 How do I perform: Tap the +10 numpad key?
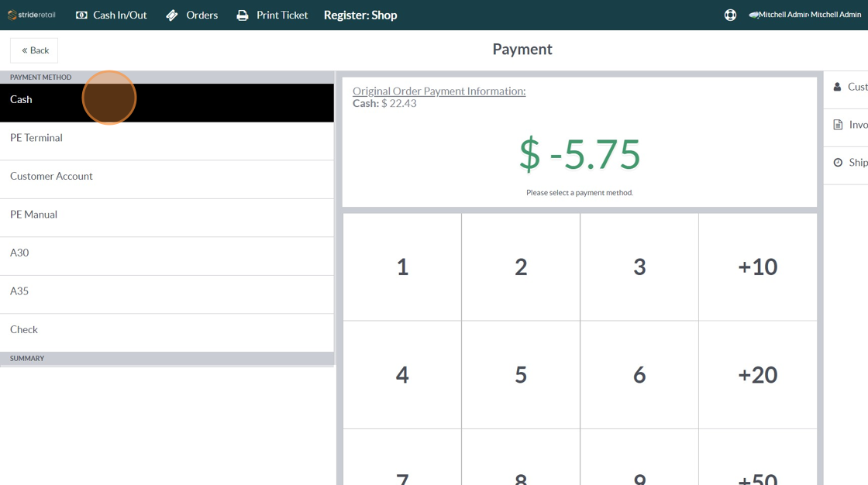point(758,267)
